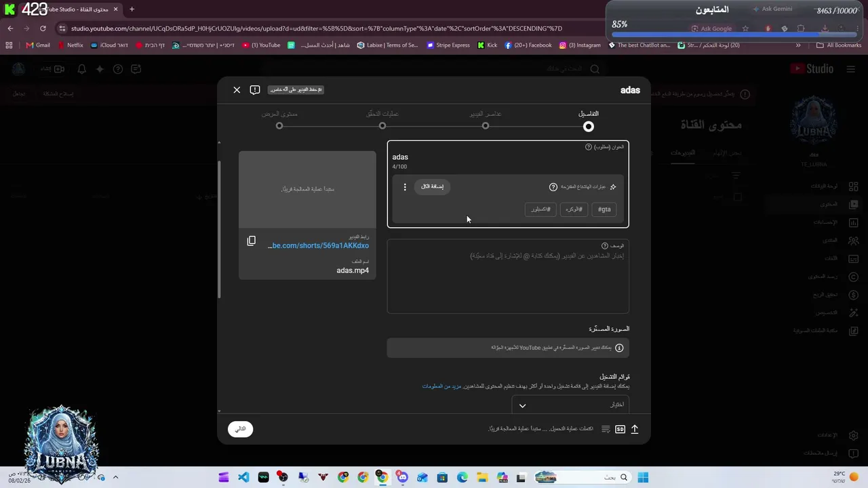Click the 4/100 title character counter
868x488 pixels.
pos(399,167)
